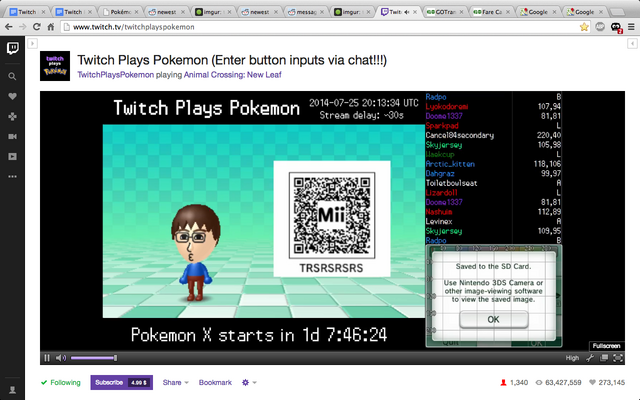Image resolution: width=640 pixels, height=400 pixels.
Task: Click the bookmark star in address bar
Action: [x=584, y=27]
